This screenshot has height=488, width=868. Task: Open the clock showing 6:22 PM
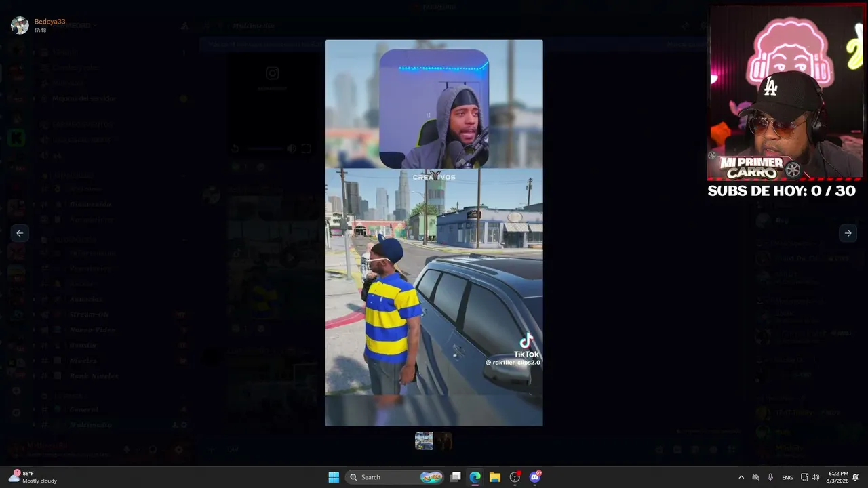(838, 477)
